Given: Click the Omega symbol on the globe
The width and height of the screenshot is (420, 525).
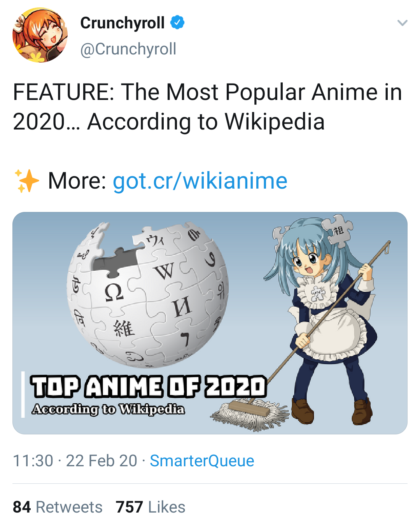Looking at the screenshot, I should tap(114, 292).
